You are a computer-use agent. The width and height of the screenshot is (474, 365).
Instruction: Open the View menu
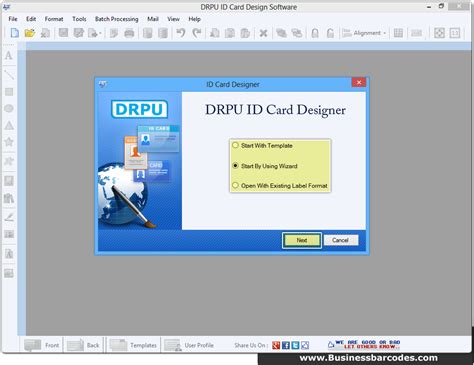pos(173,19)
